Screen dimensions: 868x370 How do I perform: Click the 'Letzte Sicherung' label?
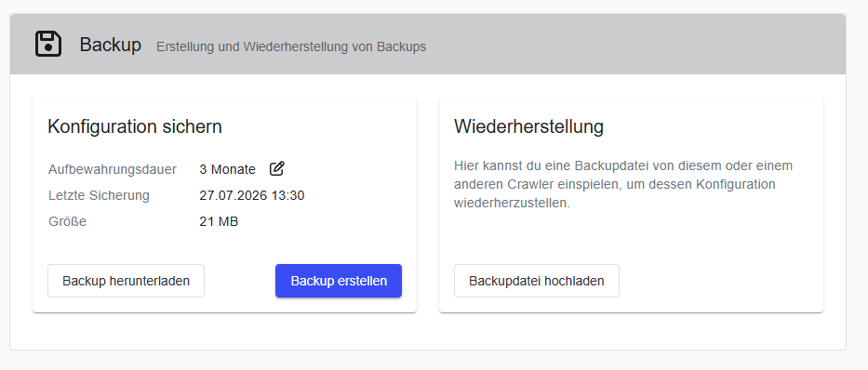point(99,195)
